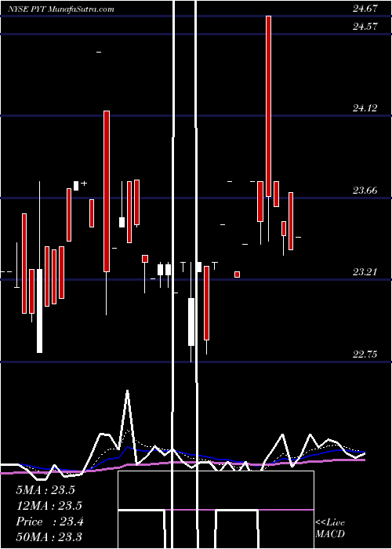Click the tall white candlestick near 22.75
The width and height of the screenshot is (392, 549).
(40, 311)
